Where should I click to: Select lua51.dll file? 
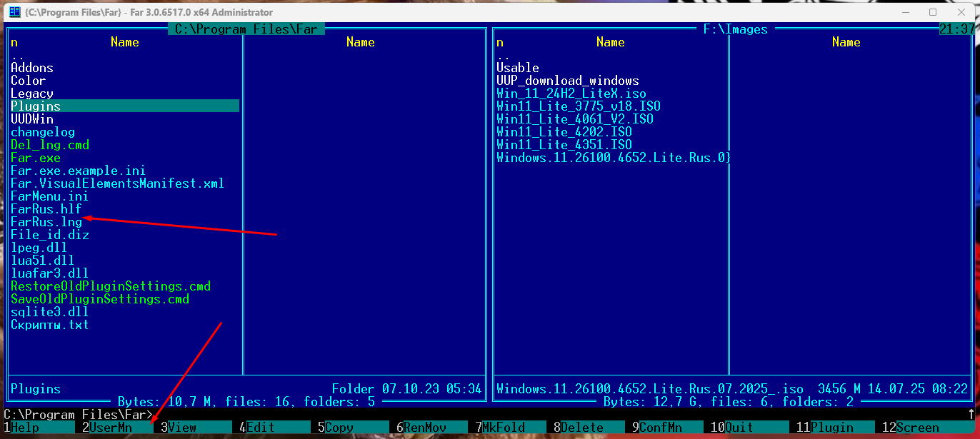point(43,261)
